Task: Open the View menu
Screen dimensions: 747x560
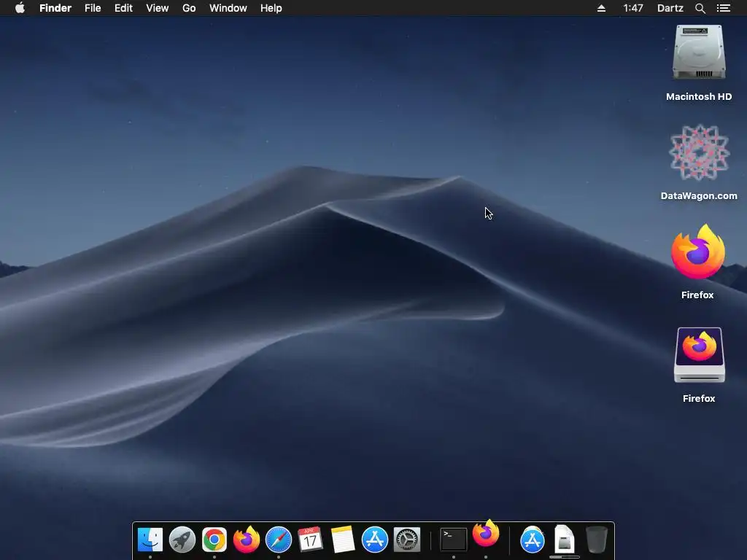Action: pyautogui.click(x=158, y=8)
